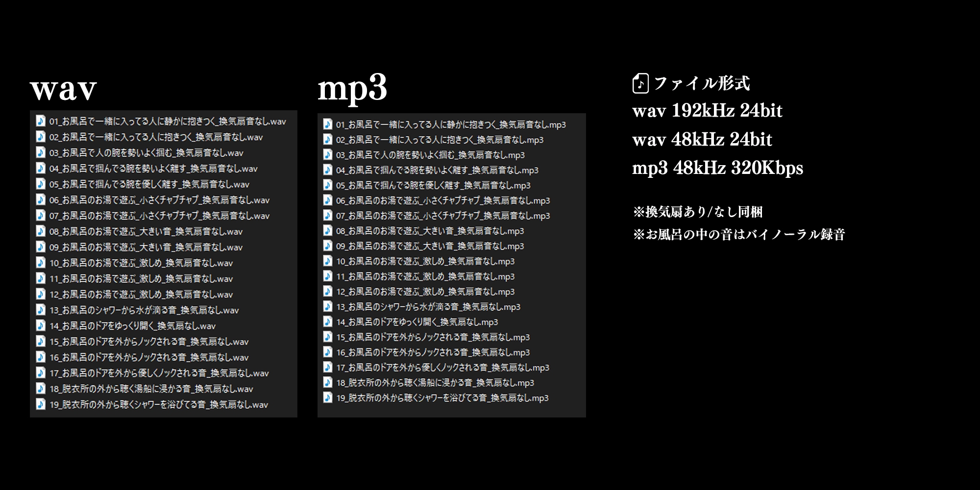Click file name 10_お風呂のお湯で遊ぶ_激しめ wav
The image size is (980, 490).
pyautogui.click(x=141, y=263)
